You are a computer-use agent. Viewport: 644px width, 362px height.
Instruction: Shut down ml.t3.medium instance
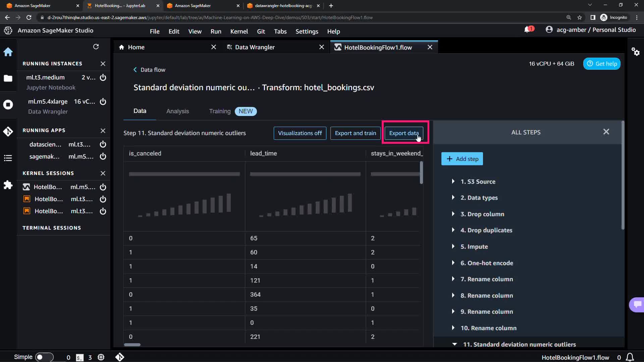tap(103, 77)
